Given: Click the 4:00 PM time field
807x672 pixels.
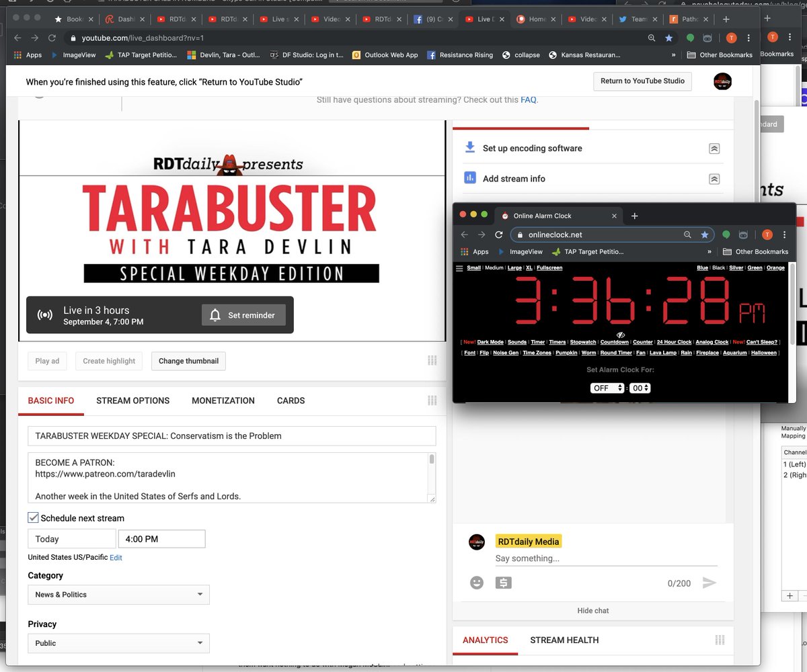Looking at the screenshot, I should (161, 539).
